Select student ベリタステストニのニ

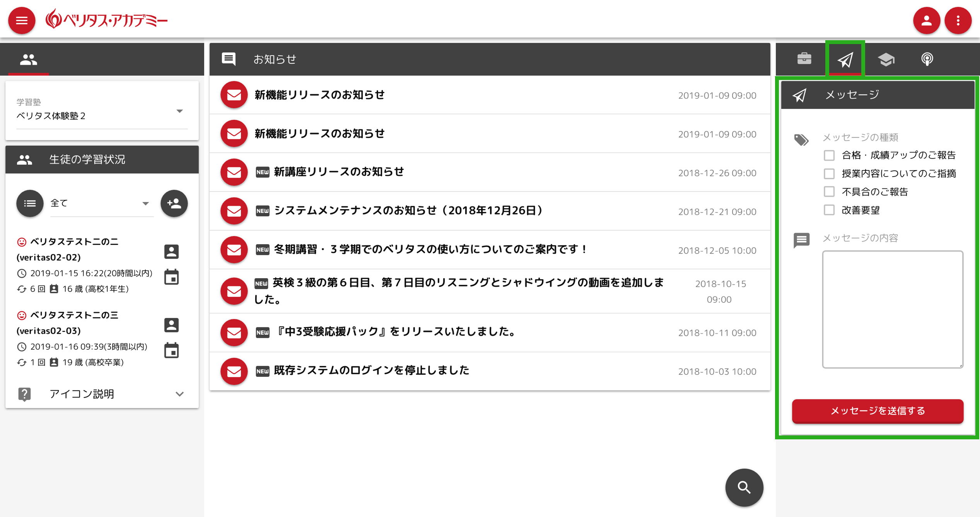click(74, 242)
